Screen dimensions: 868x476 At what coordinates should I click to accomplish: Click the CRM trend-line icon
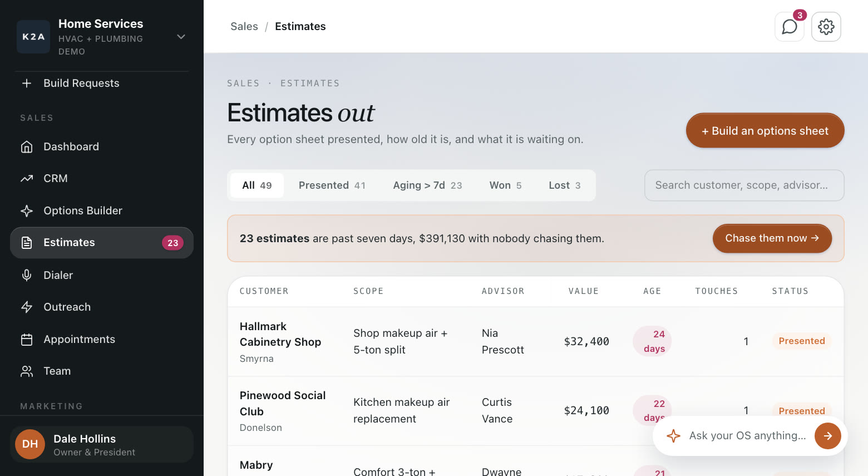[27, 179]
